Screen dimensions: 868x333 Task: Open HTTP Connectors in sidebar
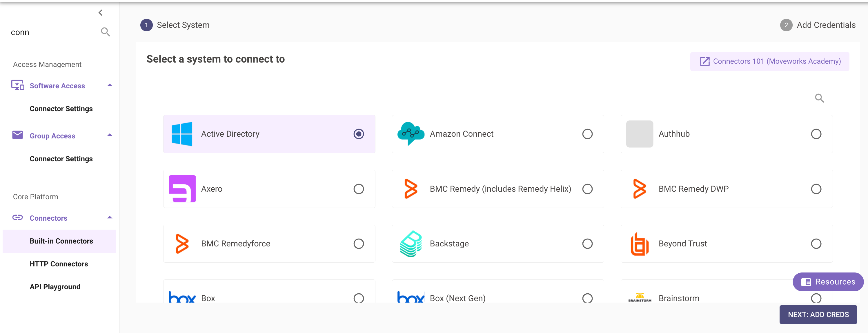click(x=59, y=264)
